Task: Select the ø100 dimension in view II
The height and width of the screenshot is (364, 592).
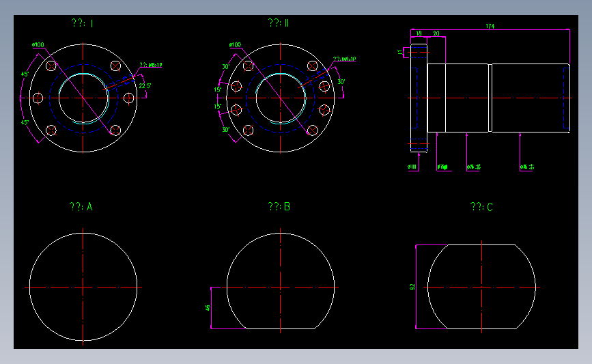Action: 235,45
